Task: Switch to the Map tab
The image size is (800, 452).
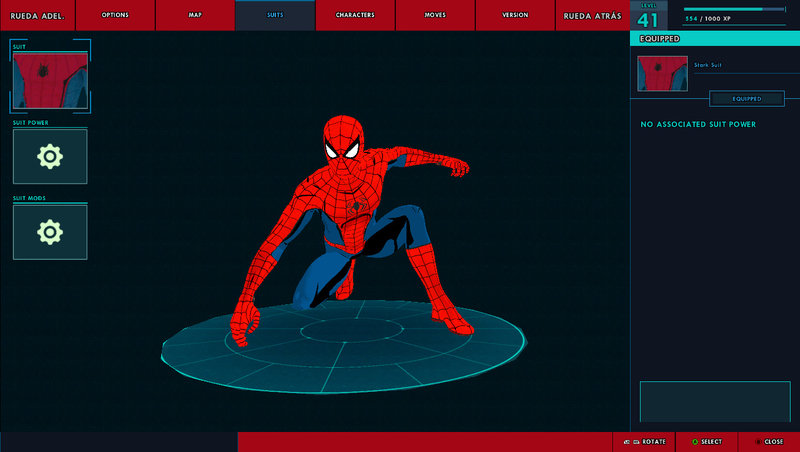Action: (x=195, y=15)
